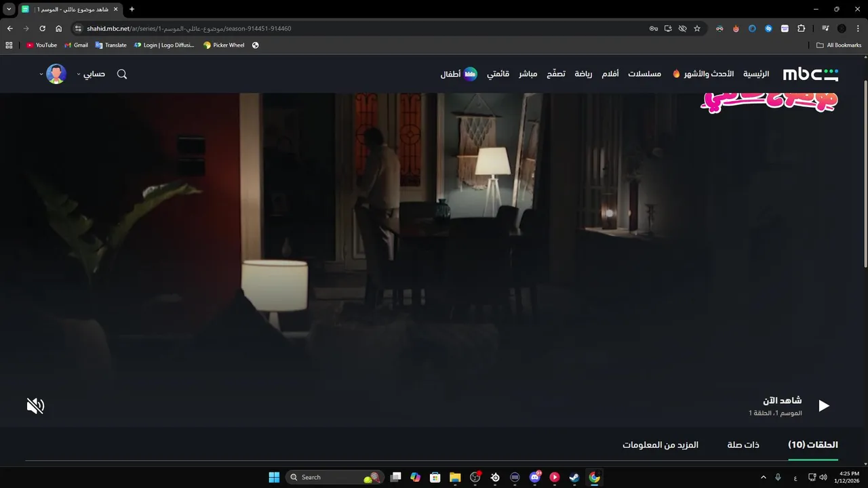Open the أفلام movies menu

pyautogui.click(x=610, y=74)
